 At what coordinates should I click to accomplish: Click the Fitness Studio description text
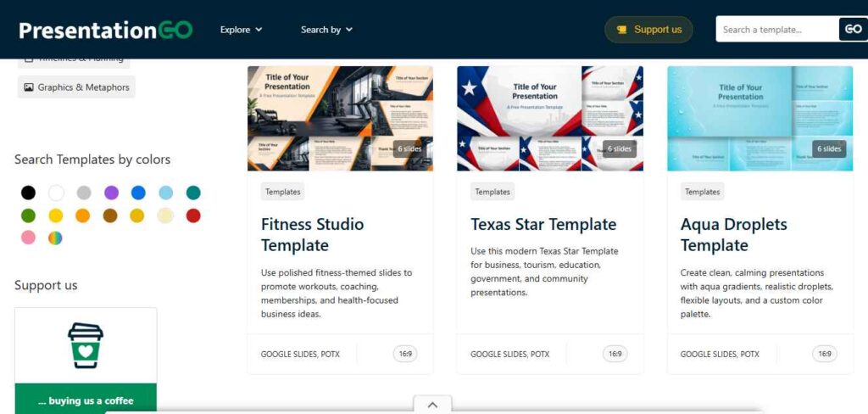click(337, 294)
